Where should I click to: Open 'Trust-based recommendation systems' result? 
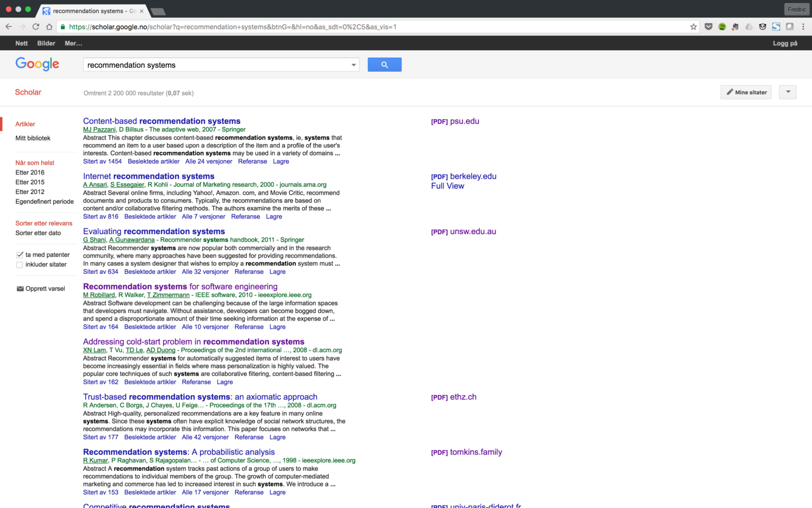tap(200, 397)
